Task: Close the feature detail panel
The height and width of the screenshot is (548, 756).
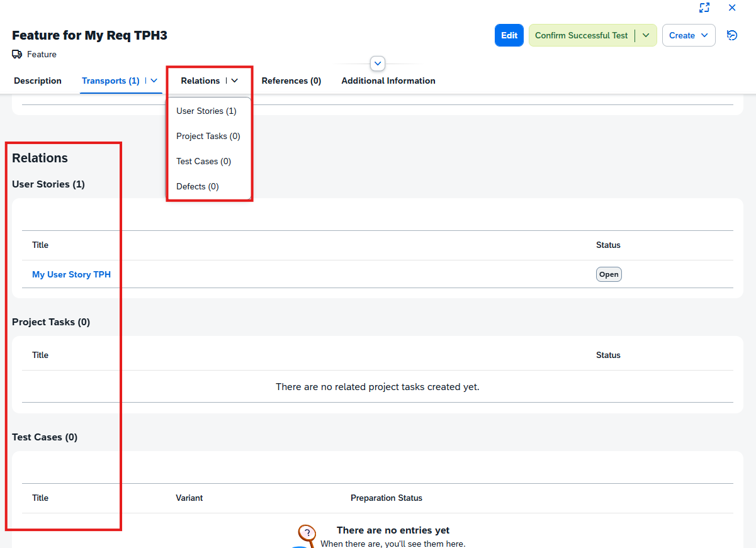Action: point(732,8)
